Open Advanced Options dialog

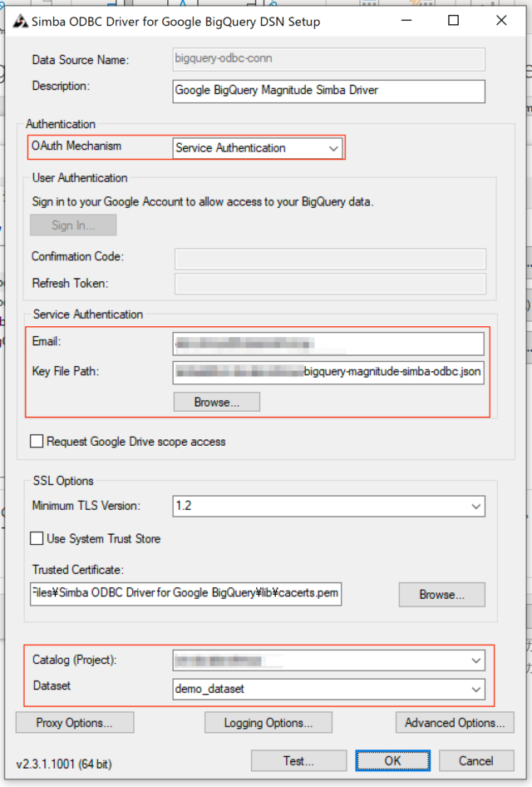[x=454, y=722]
